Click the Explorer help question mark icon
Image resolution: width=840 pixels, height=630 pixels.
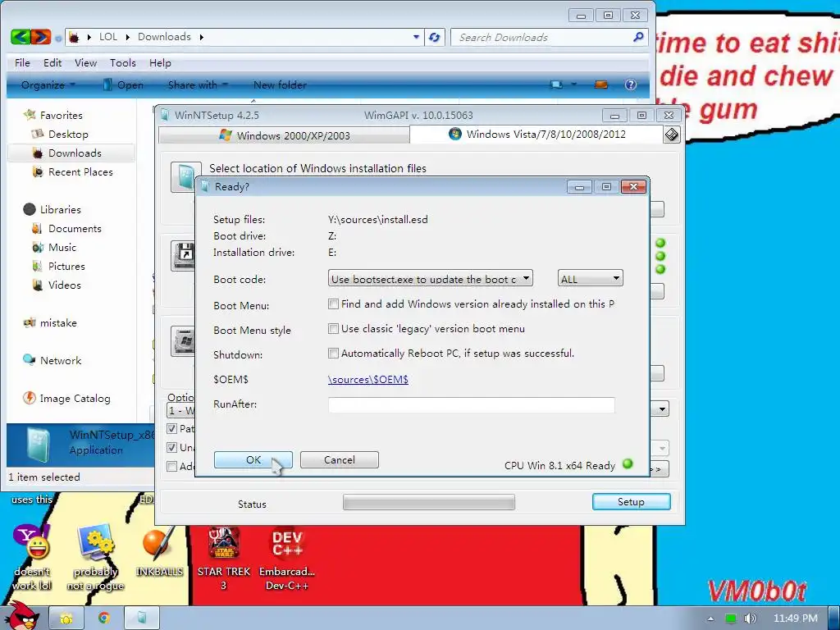[x=631, y=84]
